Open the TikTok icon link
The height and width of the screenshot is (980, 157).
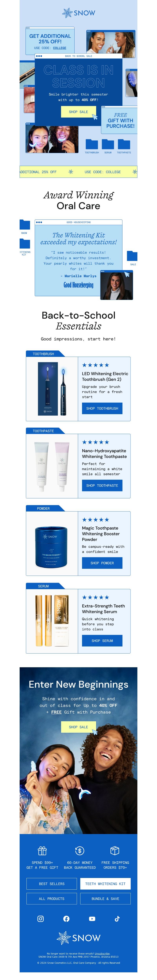point(117,918)
